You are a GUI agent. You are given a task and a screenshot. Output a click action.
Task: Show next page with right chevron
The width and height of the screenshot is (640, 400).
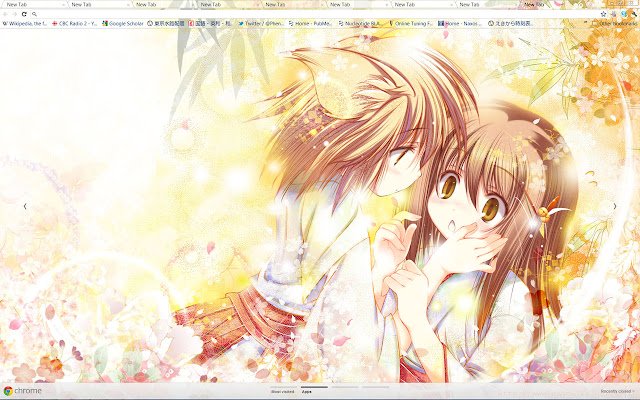point(615,206)
